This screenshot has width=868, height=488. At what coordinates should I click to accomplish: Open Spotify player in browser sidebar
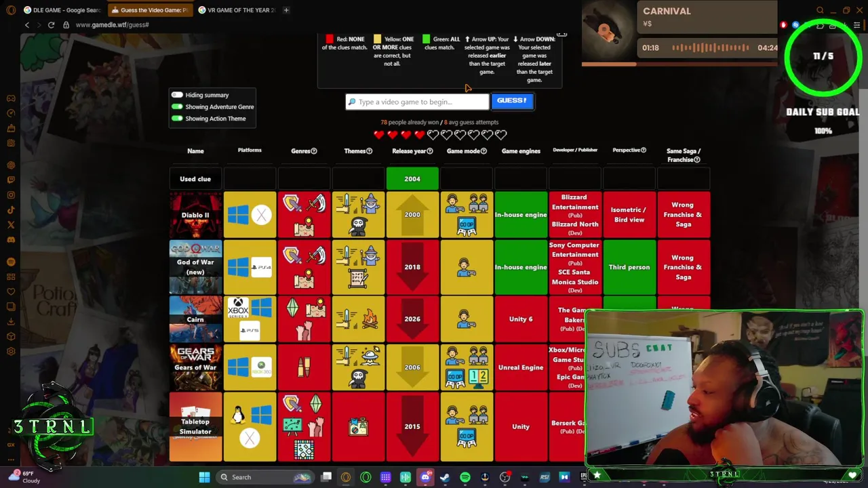pyautogui.click(x=11, y=261)
